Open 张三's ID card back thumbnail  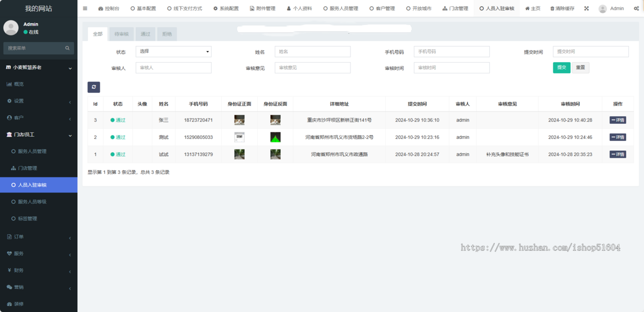click(x=275, y=120)
